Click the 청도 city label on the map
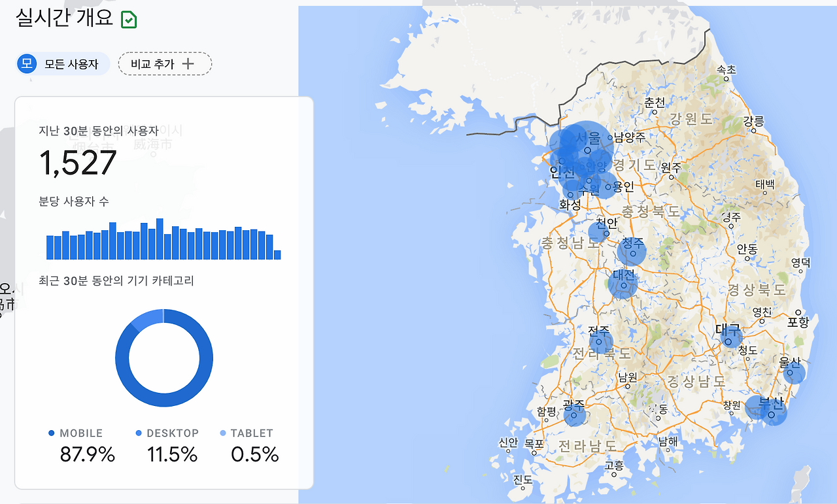The height and width of the screenshot is (504, 837). [747, 350]
